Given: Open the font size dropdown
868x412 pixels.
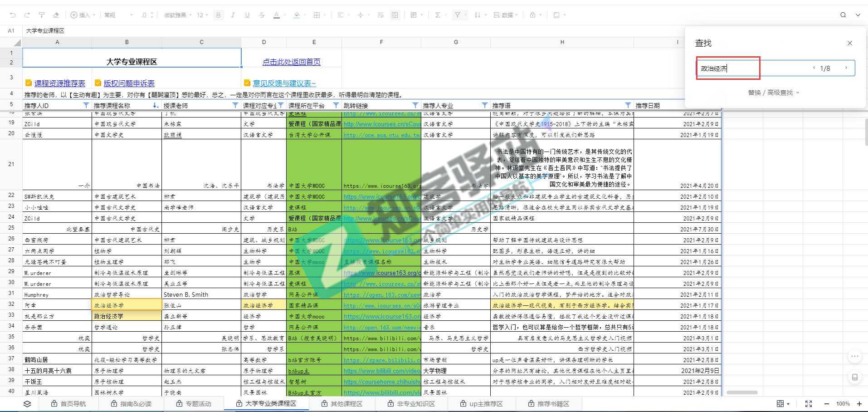Looking at the screenshot, I should (x=202, y=15).
